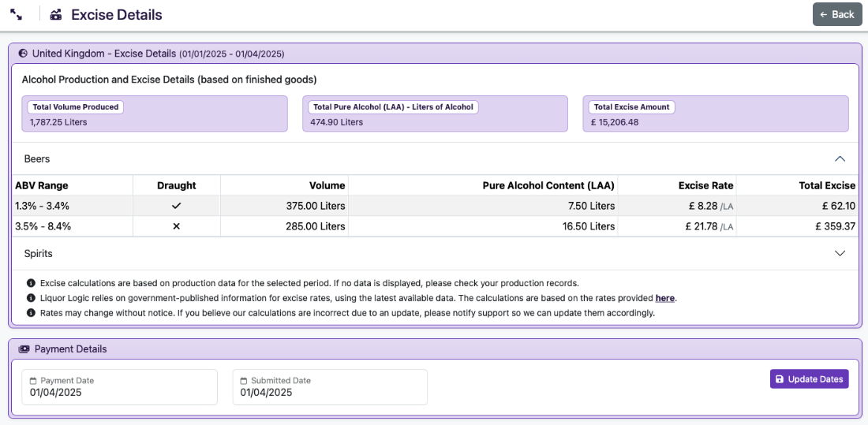Click the globe icon beside United Kingdom
868x425 pixels.
coord(23,54)
